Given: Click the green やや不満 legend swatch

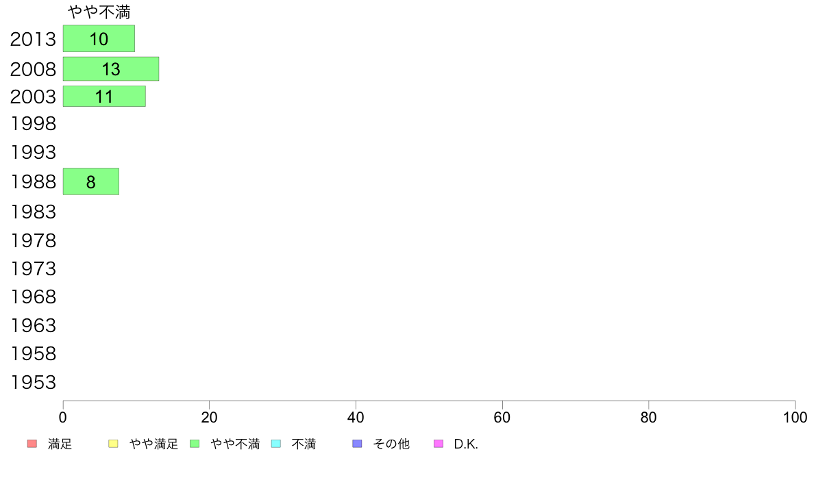Looking at the screenshot, I should point(195,444).
